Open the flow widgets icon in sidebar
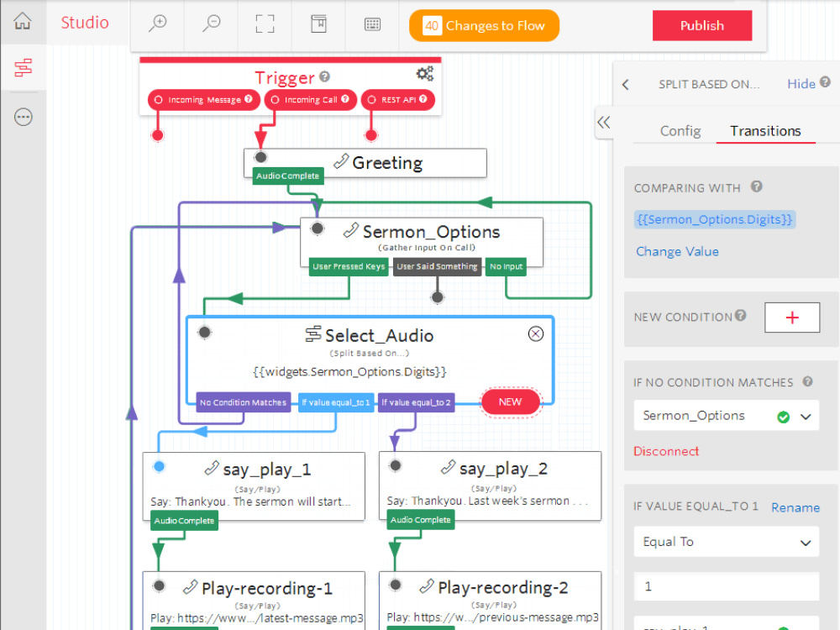 (23, 67)
